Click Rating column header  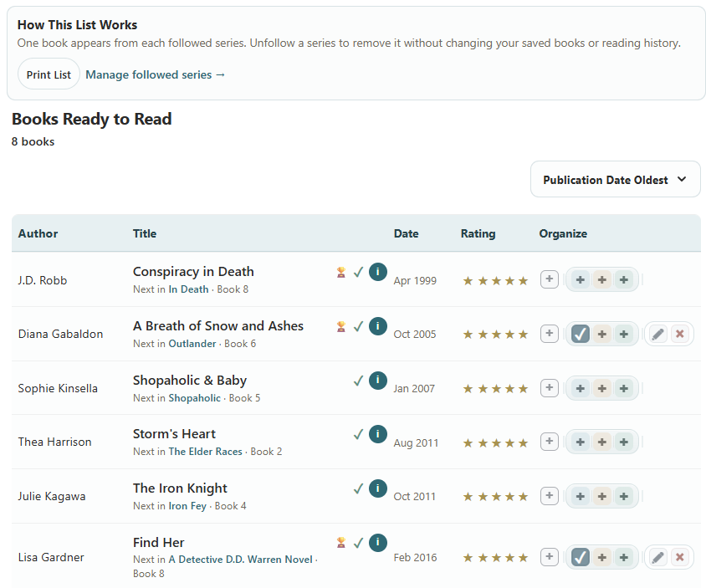coord(478,233)
